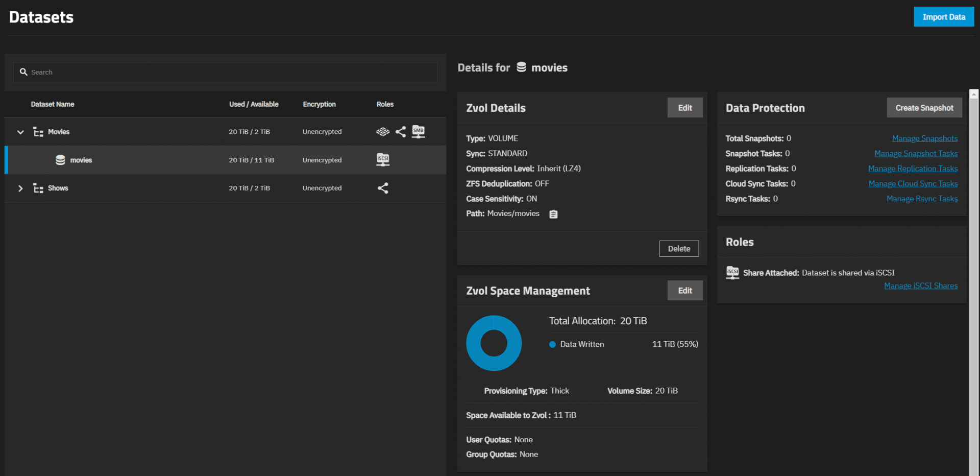Screen dimensions: 980x476
Task: Click the details panel scrollbar up arrow
Action: click(974, 94)
